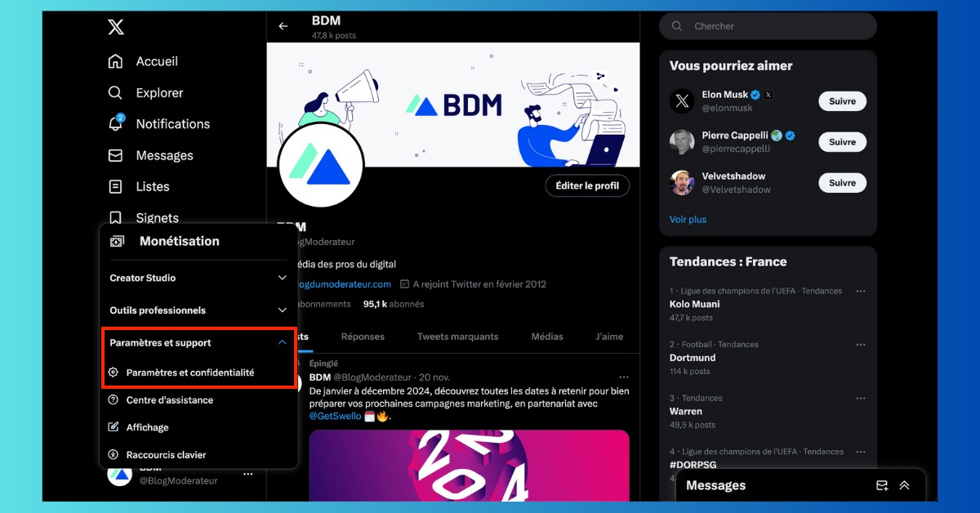Open account menu dots next to @BlogModerateur
This screenshot has height=513, width=980.
tap(248, 474)
